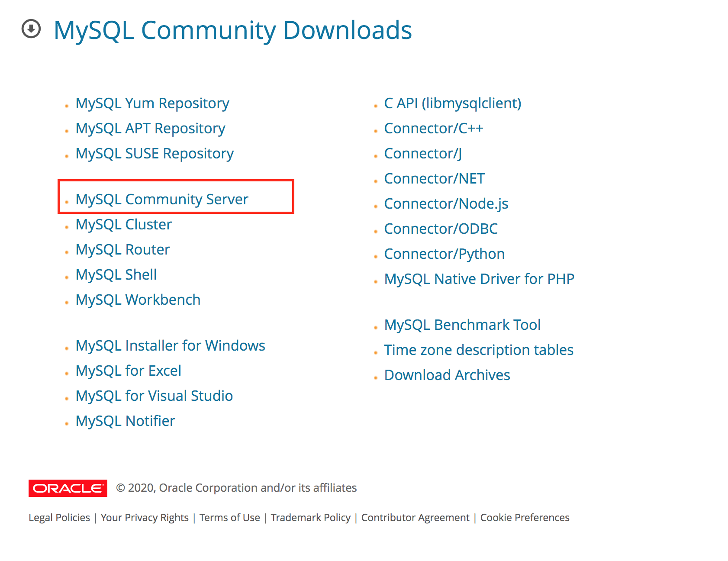Open Terms of Use footer link
This screenshot has width=728, height=561.
[x=230, y=518]
